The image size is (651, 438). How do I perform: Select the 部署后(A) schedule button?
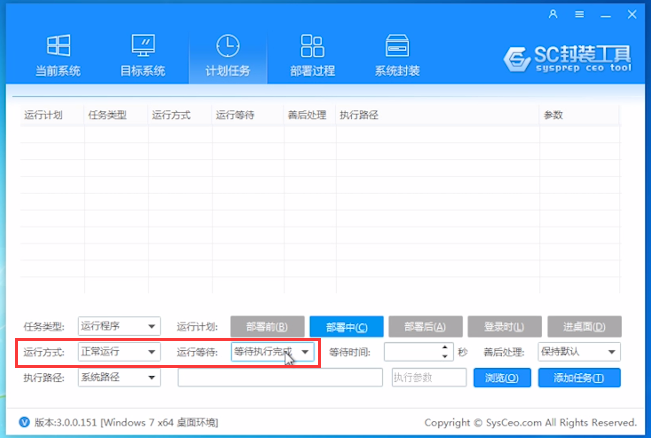[x=425, y=327]
